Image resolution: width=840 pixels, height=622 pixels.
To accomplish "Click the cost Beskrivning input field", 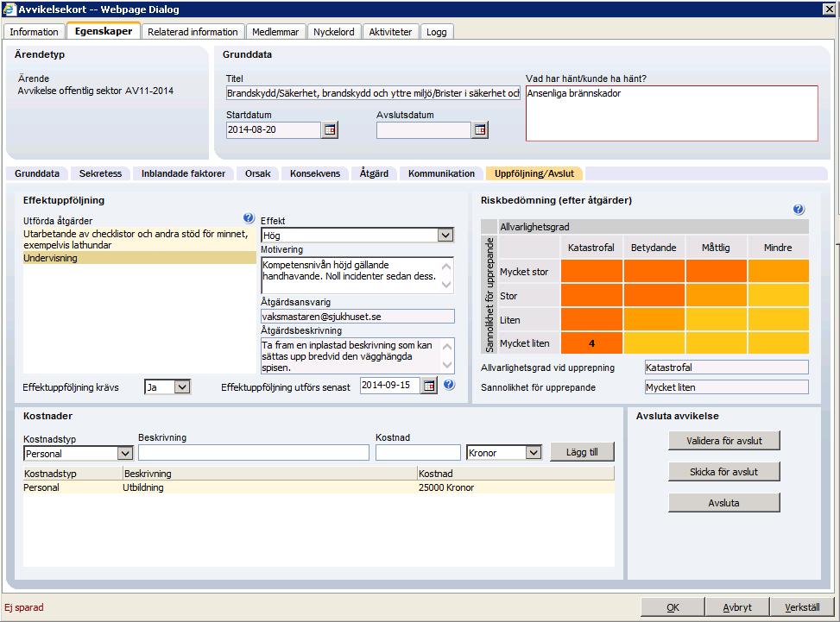I will [x=254, y=453].
